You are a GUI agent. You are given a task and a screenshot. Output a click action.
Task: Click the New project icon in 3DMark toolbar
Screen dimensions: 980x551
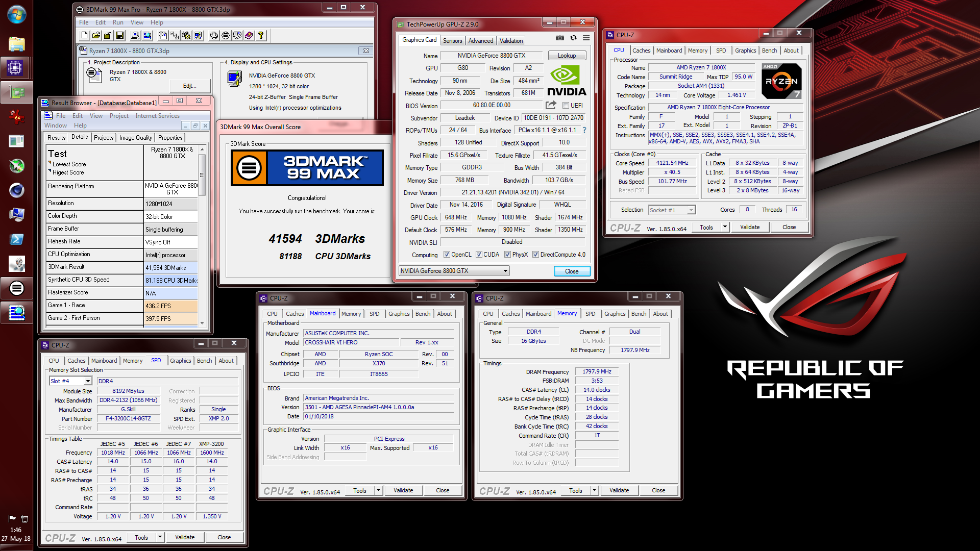84,35
